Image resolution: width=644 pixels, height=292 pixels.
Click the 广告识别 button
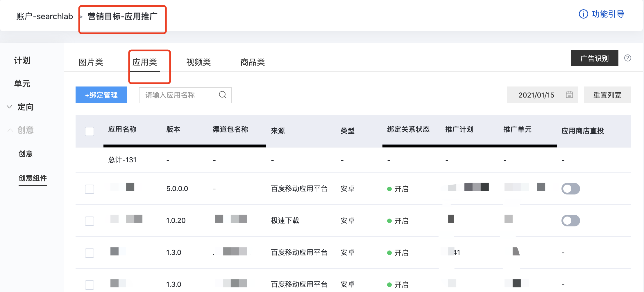tap(595, 58)
